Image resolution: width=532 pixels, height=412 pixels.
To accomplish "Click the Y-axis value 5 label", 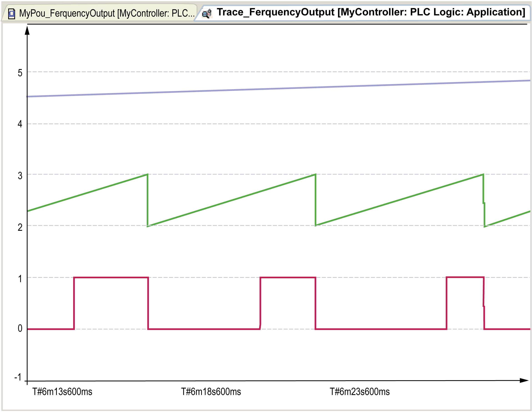I will click(20, 73).
